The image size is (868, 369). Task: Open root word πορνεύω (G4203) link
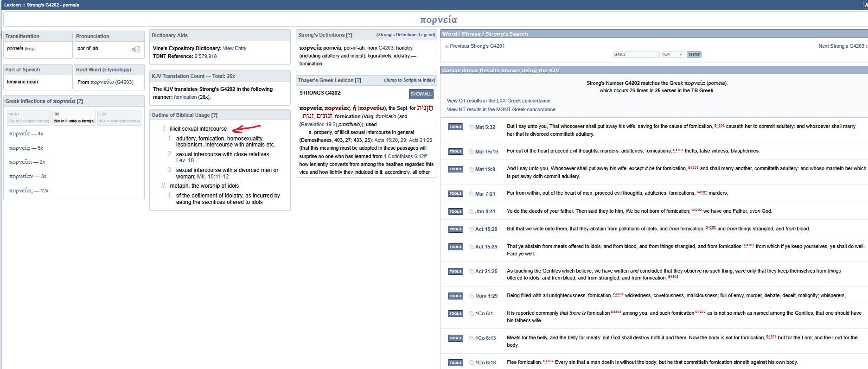pyautogui.click(x=112, y=82)
